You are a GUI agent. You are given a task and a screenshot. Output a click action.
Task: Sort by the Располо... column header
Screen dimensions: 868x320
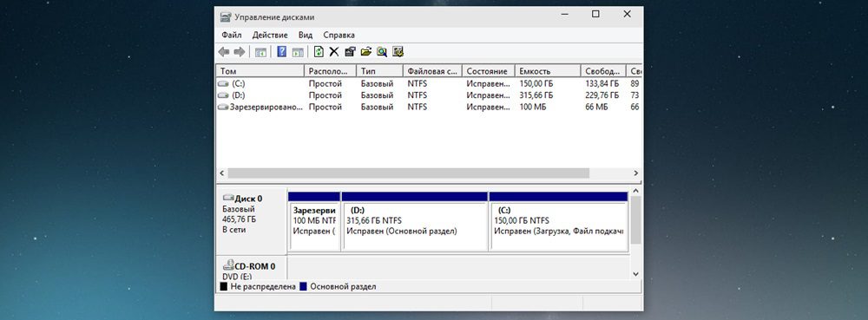[330, 71]
